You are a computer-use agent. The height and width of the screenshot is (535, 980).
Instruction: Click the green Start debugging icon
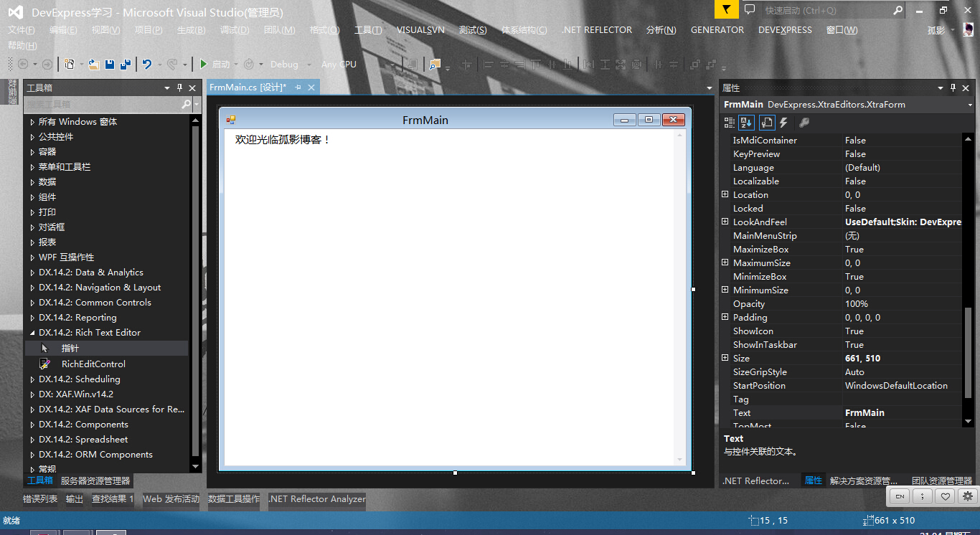pos(204,64)
